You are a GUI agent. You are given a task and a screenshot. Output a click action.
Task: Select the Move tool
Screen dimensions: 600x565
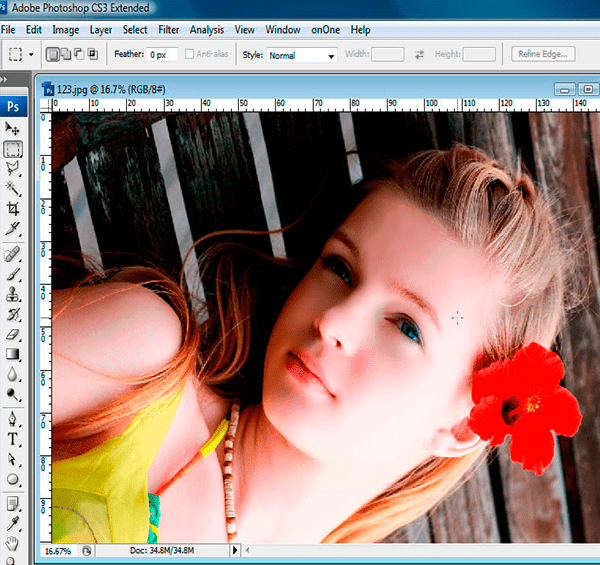point(12,129)
